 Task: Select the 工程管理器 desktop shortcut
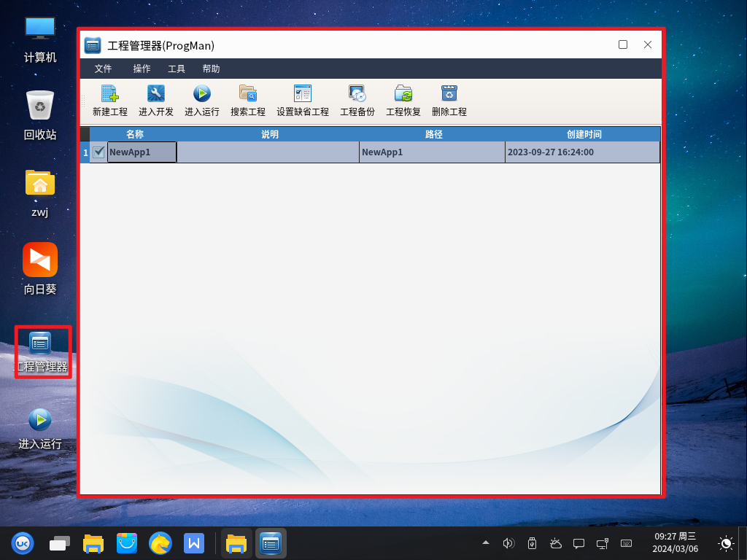click(x=41, y=352)
